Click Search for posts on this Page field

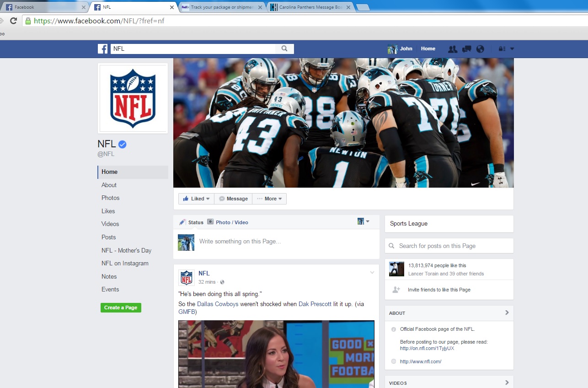[x=449, y=246]
